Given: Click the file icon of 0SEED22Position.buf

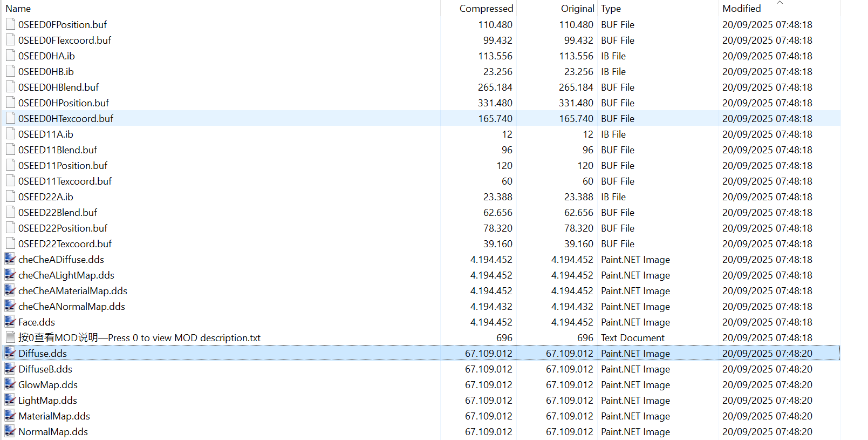Looking at the screenshot, I should click(x=10, y=228).
